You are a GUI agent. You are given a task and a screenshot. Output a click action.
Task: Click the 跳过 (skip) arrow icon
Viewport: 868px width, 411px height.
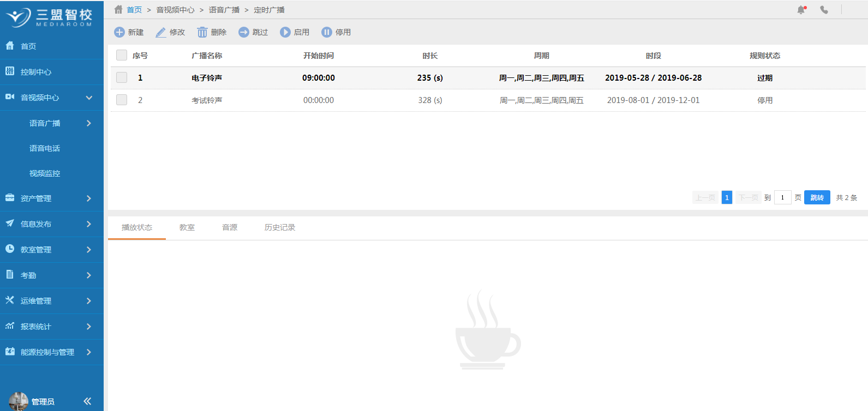coord(244,32)
